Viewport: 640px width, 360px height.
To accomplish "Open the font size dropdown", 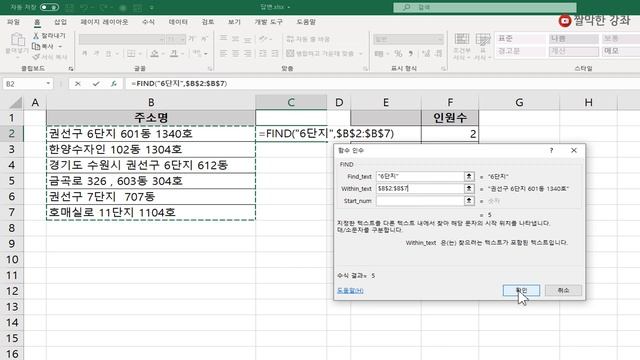I will [x=182, y=39].
